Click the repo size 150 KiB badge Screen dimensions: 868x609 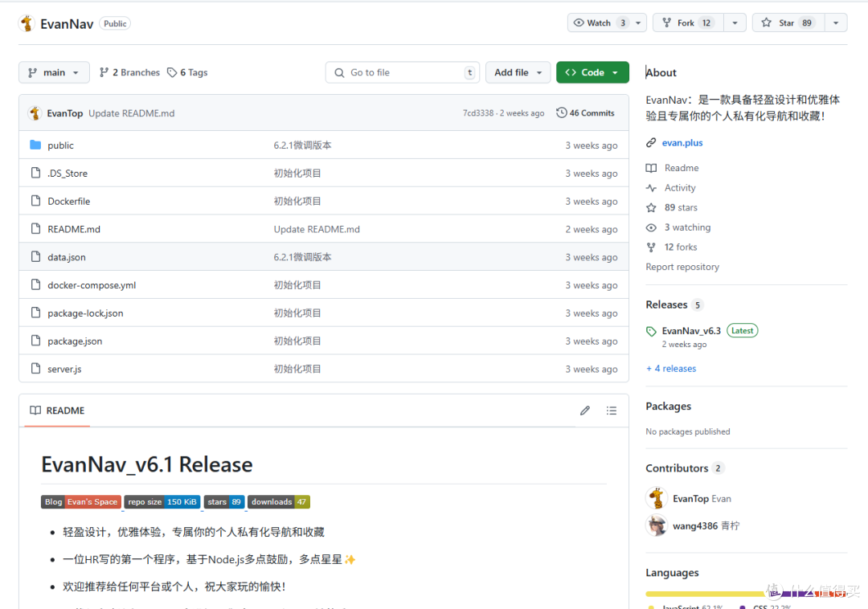[x=162, y=501]
